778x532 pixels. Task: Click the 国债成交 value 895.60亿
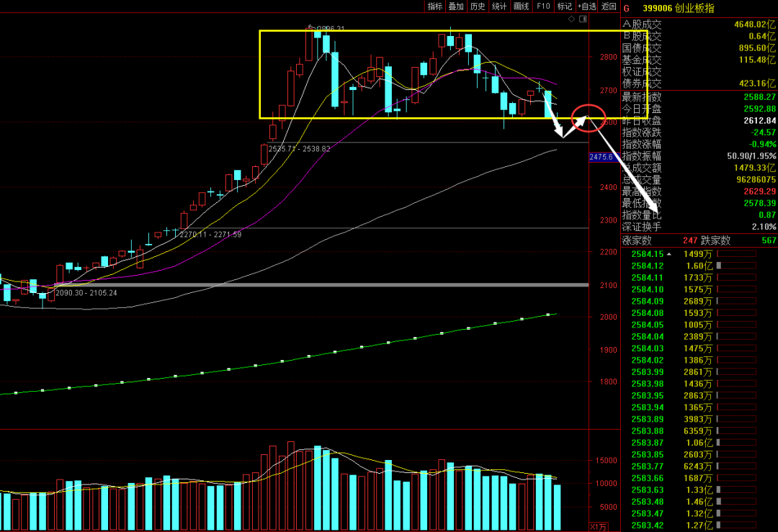coord(757,48)
